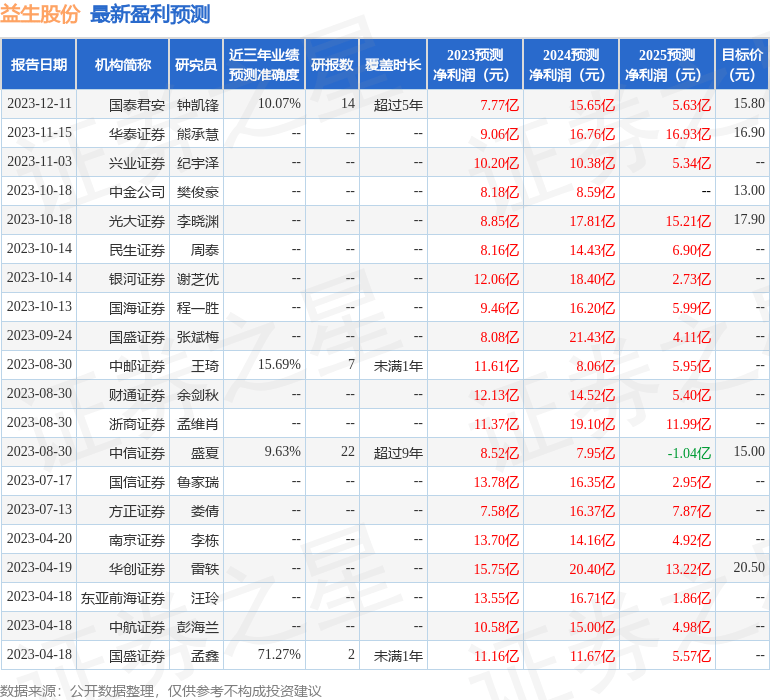Click accuracy value 71.27%
The image size is (770, 700).
(x=279, y=654)
